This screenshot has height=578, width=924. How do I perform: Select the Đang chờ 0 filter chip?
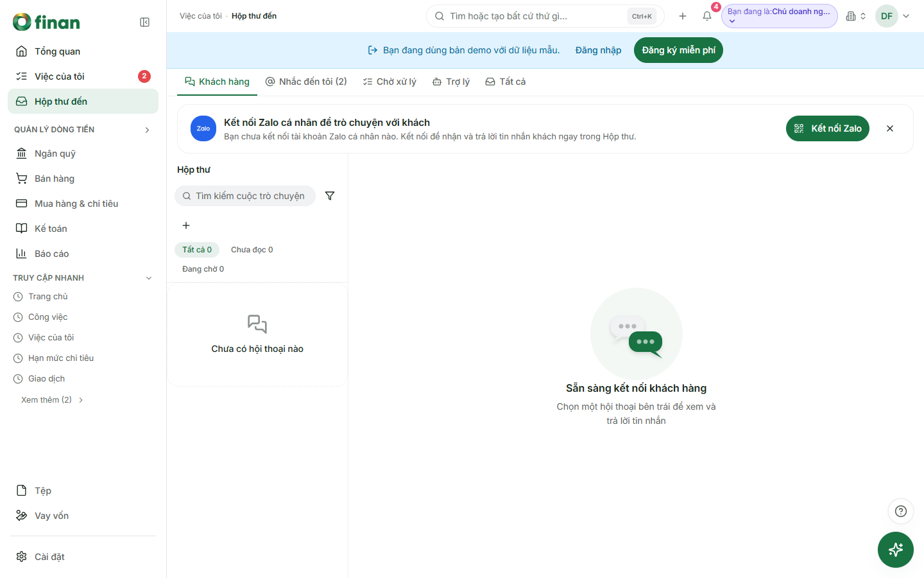click(x=203, y=269)
